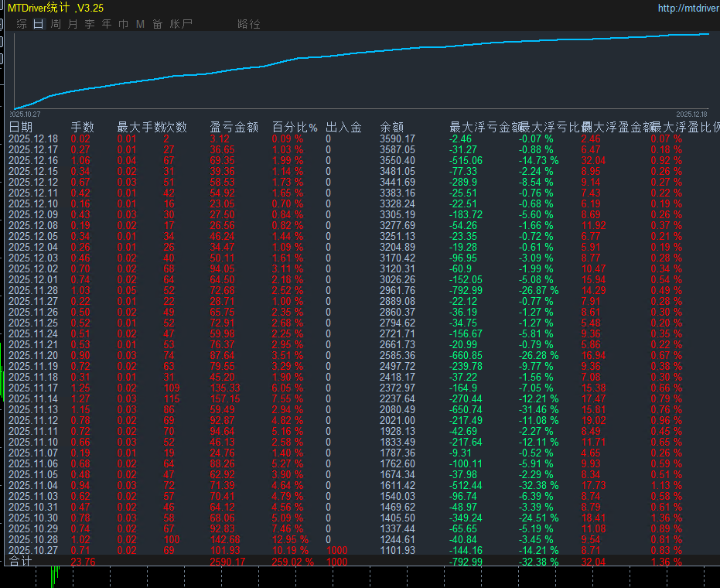The width and height of the screenshot is (720, 588).
Task: Open the 路径 path tab
Action: click(x=249, y=24)
